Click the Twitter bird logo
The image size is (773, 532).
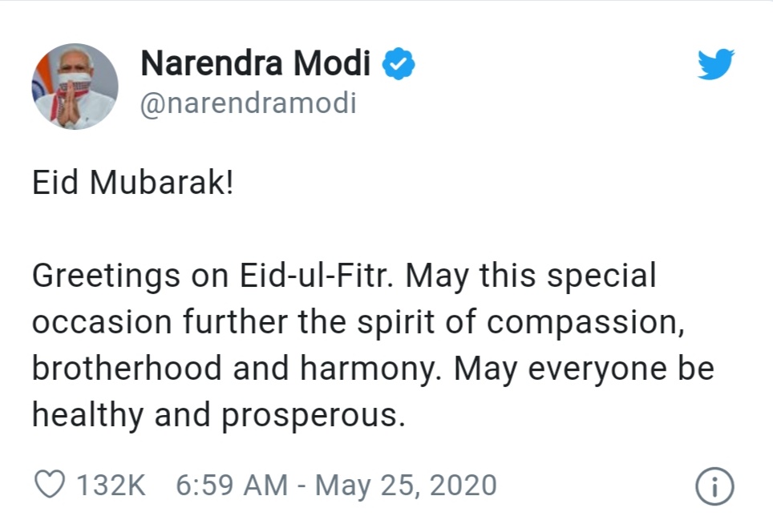[716, 63]
